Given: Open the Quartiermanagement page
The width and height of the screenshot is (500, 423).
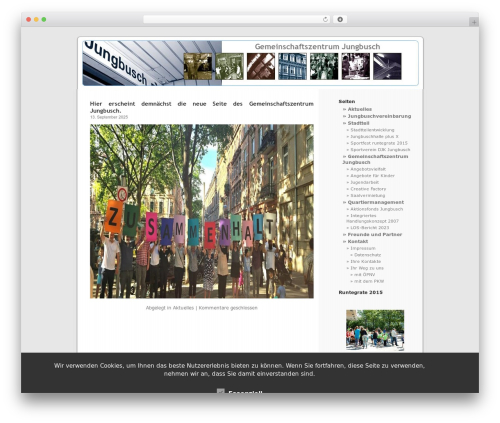Looking at the screenshot, I should click(x=376, y=202).
